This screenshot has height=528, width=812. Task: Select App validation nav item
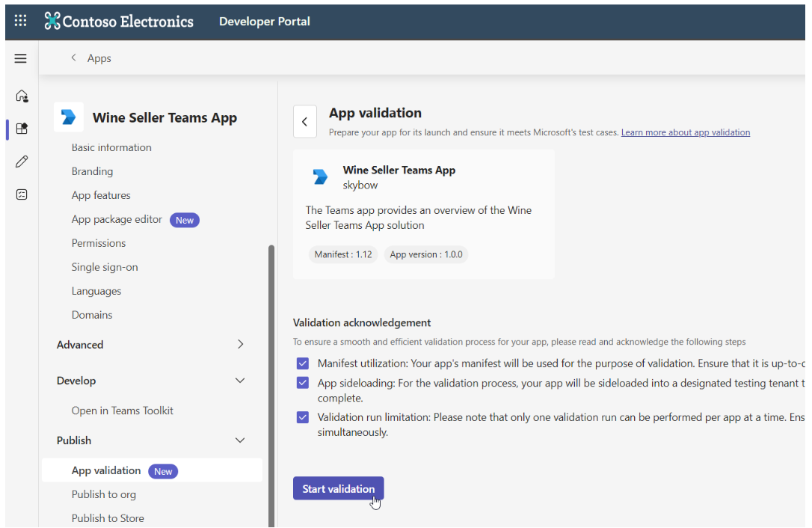pos(152,470)
